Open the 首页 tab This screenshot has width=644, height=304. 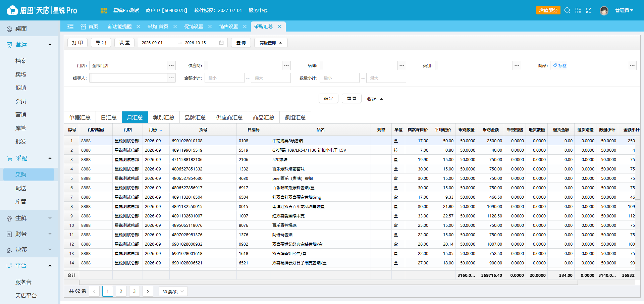pyautogui.click(x=90, y=27)
